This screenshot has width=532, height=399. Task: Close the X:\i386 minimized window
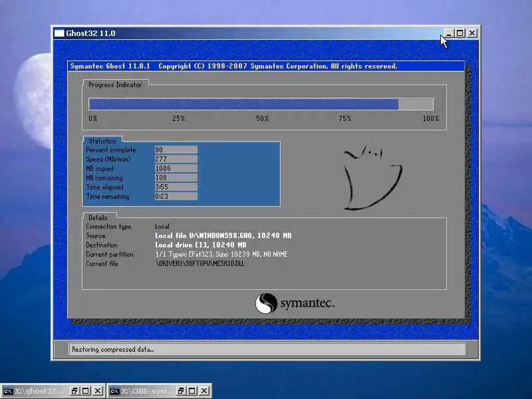tap(204, 391)
